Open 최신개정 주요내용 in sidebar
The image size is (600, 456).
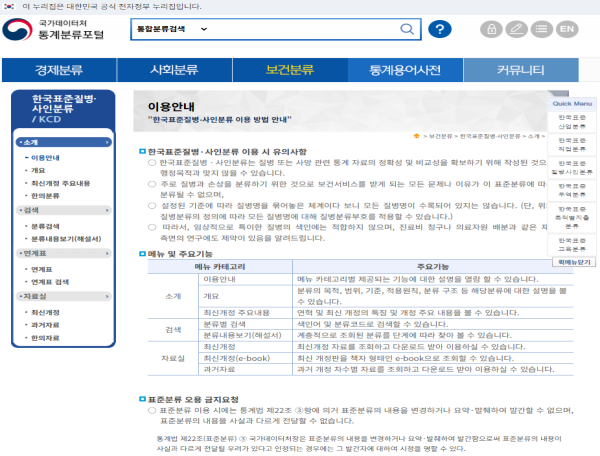tap(60, 183)
